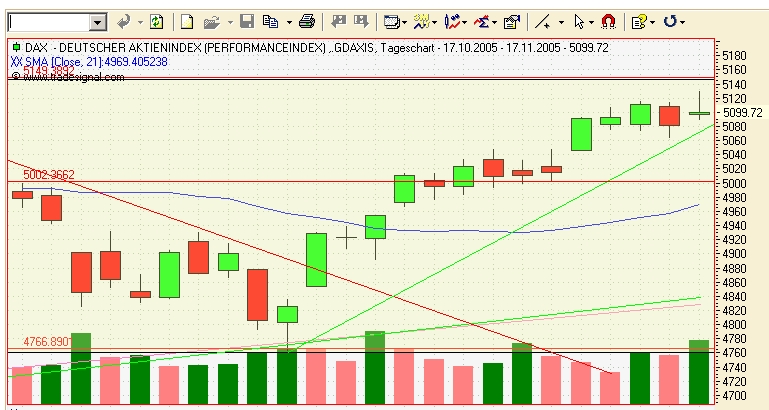Open the chart properties clipboard icon
Screen dimensions: 769x410
512,22
